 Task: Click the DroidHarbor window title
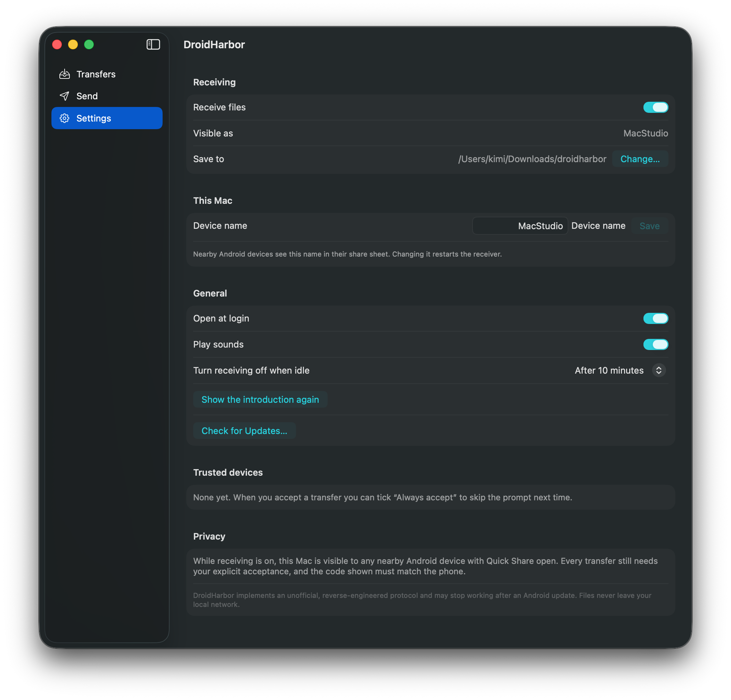(214, 44)
